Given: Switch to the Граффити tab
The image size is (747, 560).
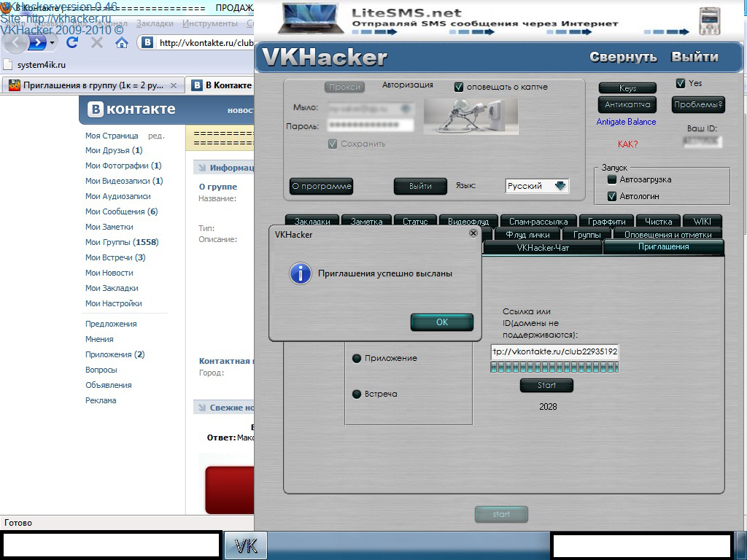Looking at the screenshot, I should tap(606, 221).
